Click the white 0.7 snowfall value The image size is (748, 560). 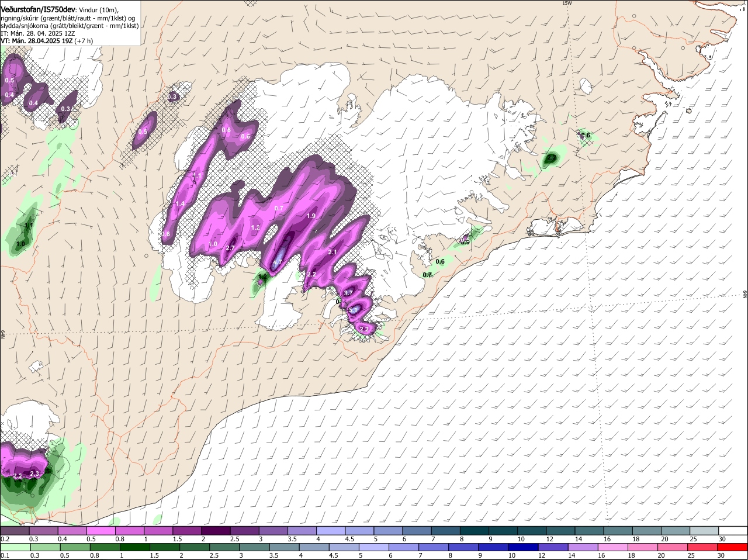tap(279, 208)
